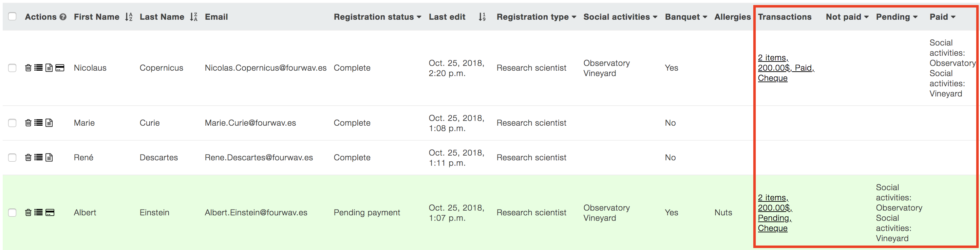Image resolution: width=980 pixels, height=250 pixels.
Task: Check the Marie Curie row checkbox
Action: pos(12,123)
